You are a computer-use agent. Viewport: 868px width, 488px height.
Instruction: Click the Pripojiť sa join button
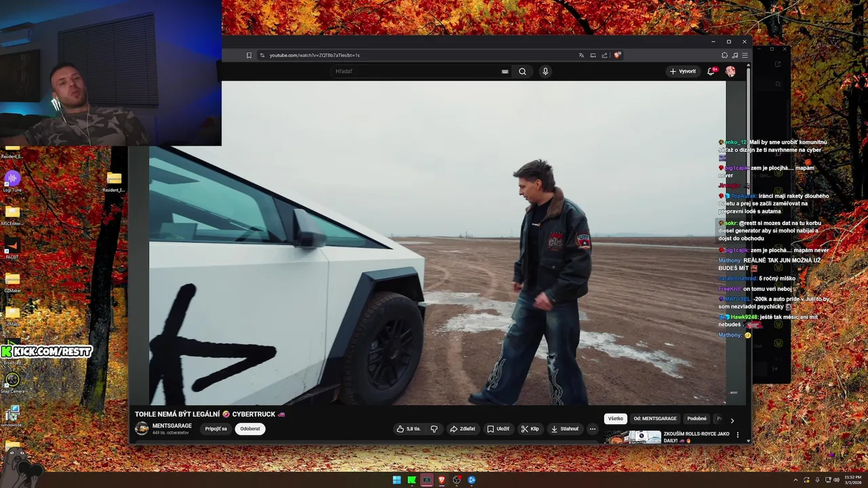pos(216,428)
